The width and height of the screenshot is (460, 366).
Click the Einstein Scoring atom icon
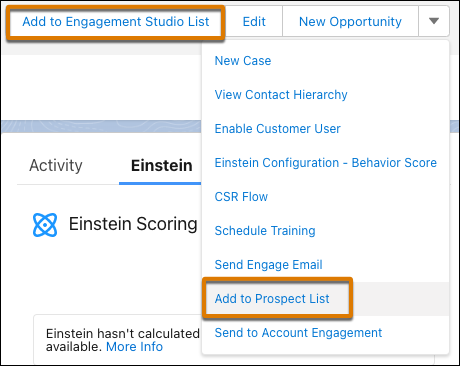coord(45,225)
